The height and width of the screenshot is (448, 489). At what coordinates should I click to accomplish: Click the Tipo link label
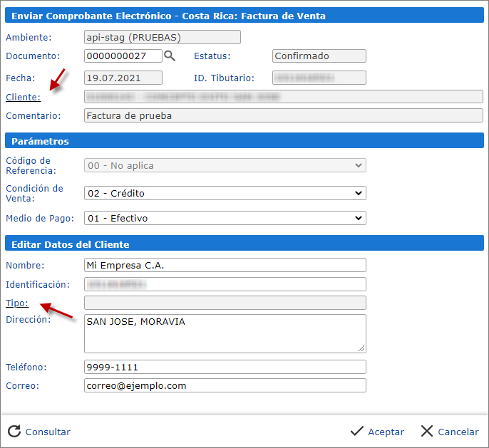click(16, 303)
